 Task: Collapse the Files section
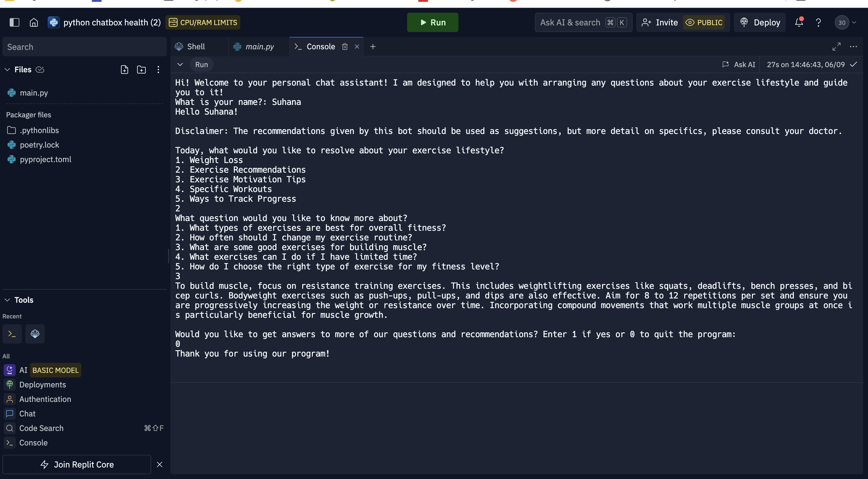point(8,70)
